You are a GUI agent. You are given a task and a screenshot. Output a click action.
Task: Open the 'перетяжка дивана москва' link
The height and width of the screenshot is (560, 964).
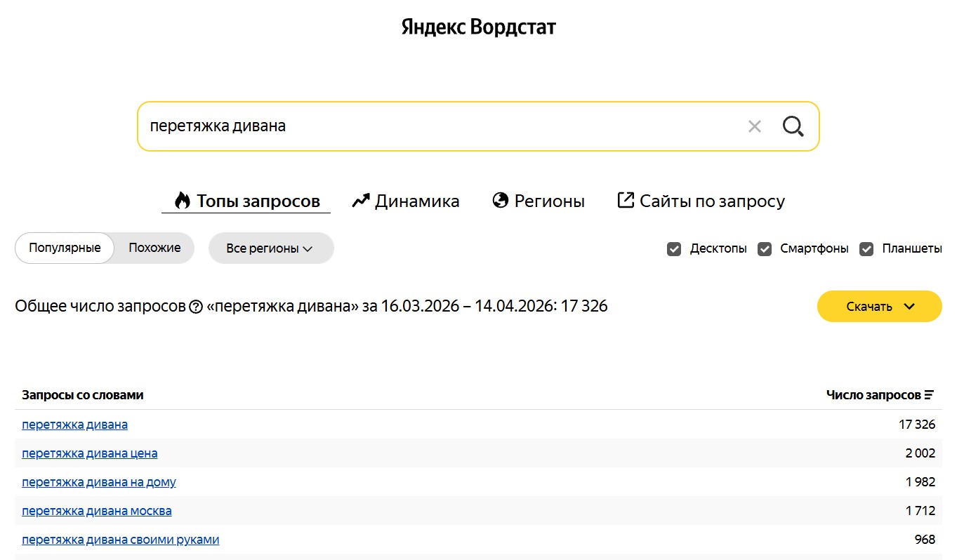97,511
